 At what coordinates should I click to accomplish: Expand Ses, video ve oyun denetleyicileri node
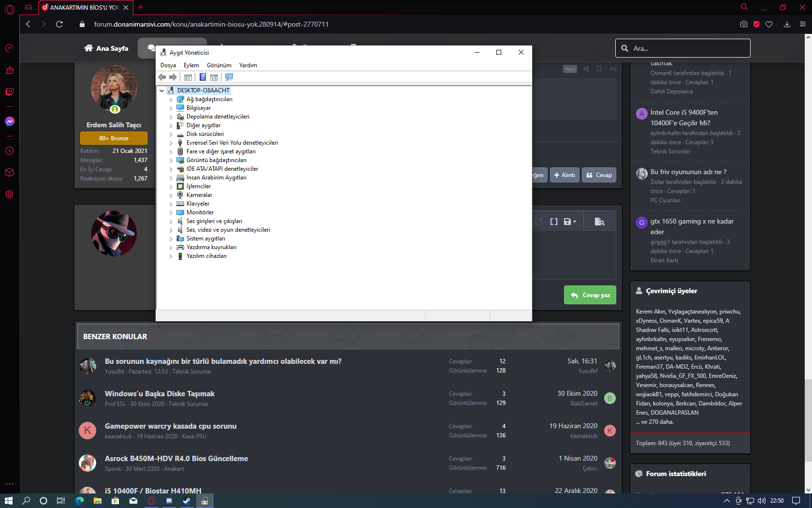[171, 230]
